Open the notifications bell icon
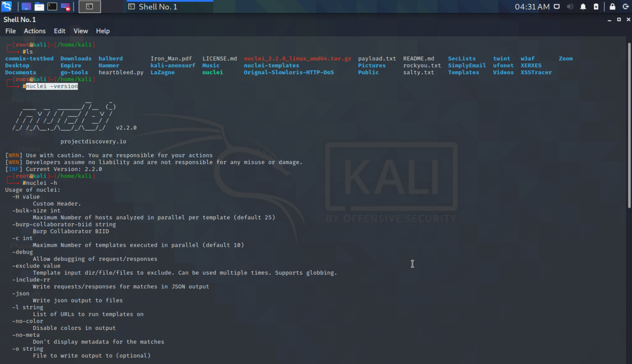Viewport: 632px width, 364px height. (583, 7)
